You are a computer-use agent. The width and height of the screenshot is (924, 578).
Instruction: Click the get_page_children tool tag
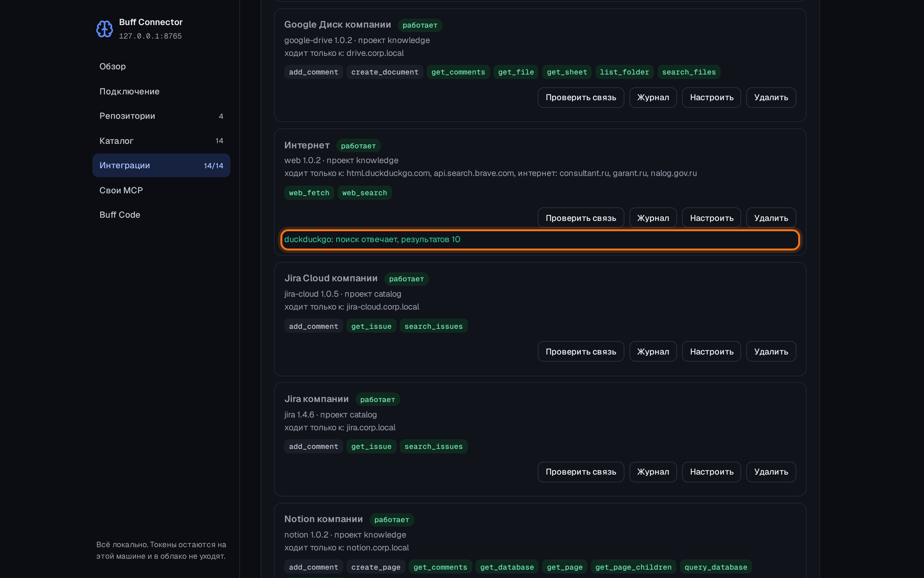click(633, 567)
